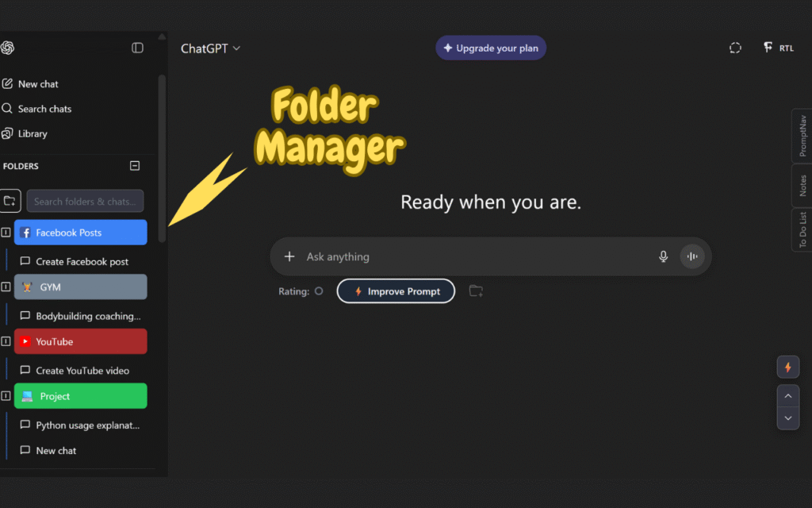Click the Search folders & chats field
The image size is (812, 508).
(x=85, y=202)
